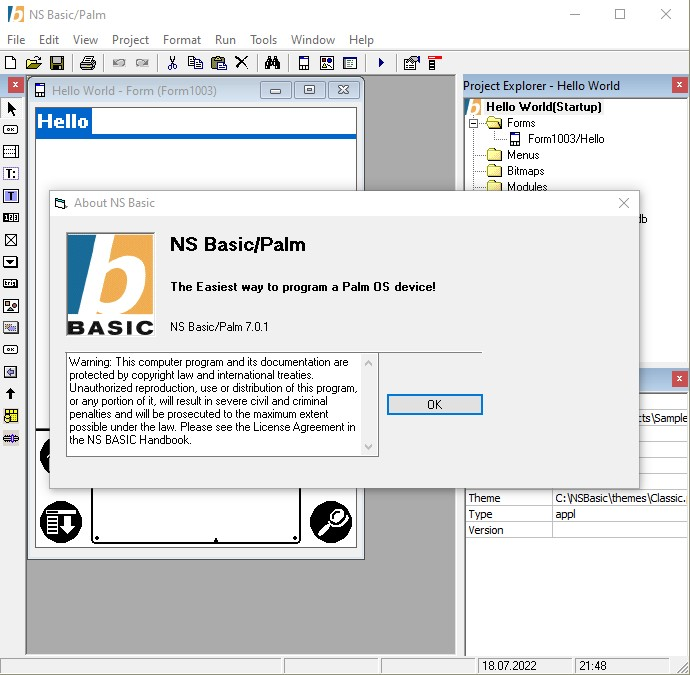Click the Save floppy disk icon
This screenshot has height=675, width=690.
coord(57,63)
